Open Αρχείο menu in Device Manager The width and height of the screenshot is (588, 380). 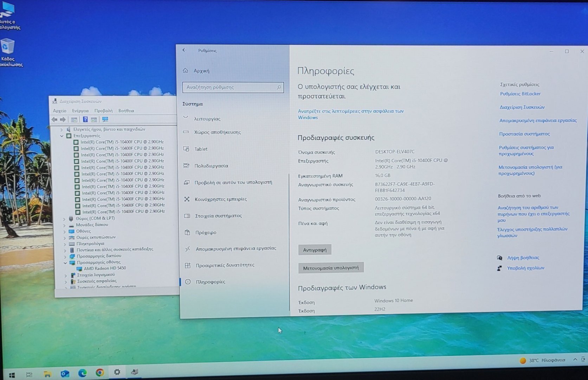tap(59, 111)
